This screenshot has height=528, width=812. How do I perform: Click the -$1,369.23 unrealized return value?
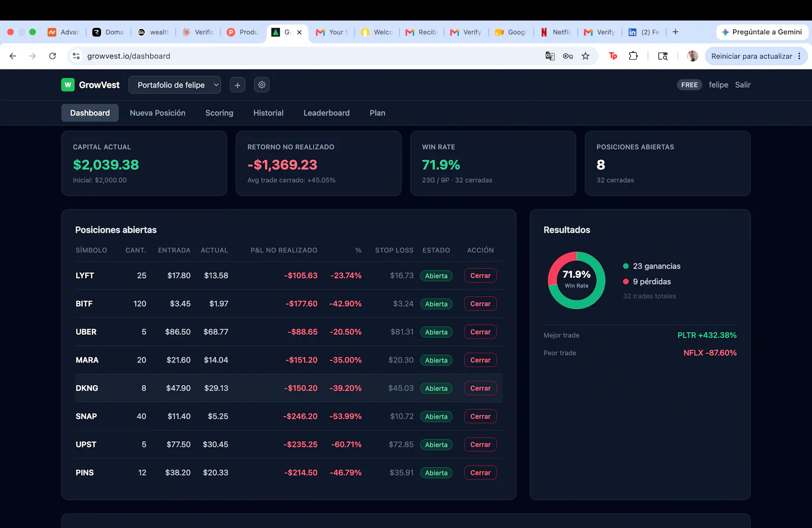[282, 165]
